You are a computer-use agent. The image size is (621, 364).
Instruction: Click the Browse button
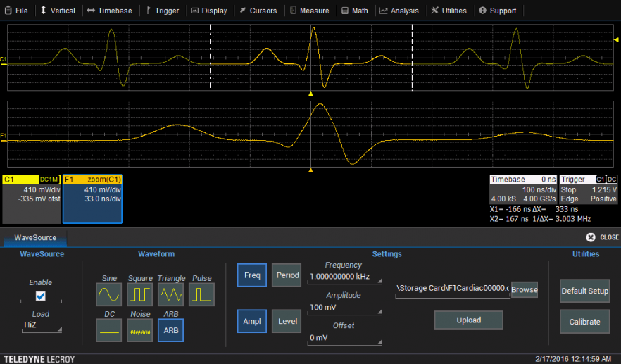[524, 289]
